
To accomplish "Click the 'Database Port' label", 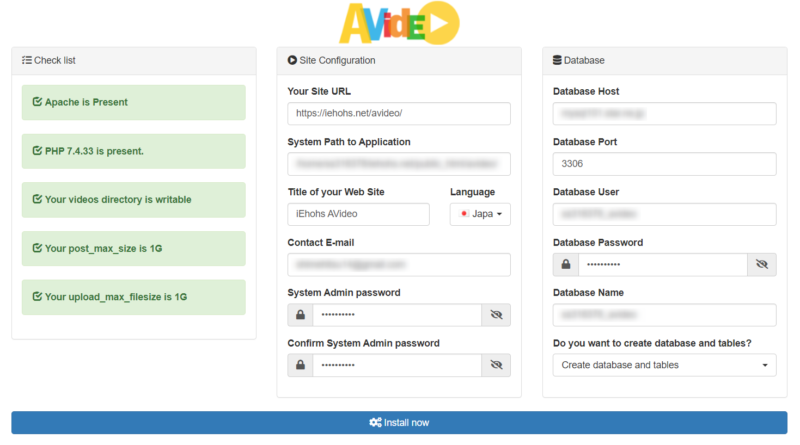I will (585, 142).
